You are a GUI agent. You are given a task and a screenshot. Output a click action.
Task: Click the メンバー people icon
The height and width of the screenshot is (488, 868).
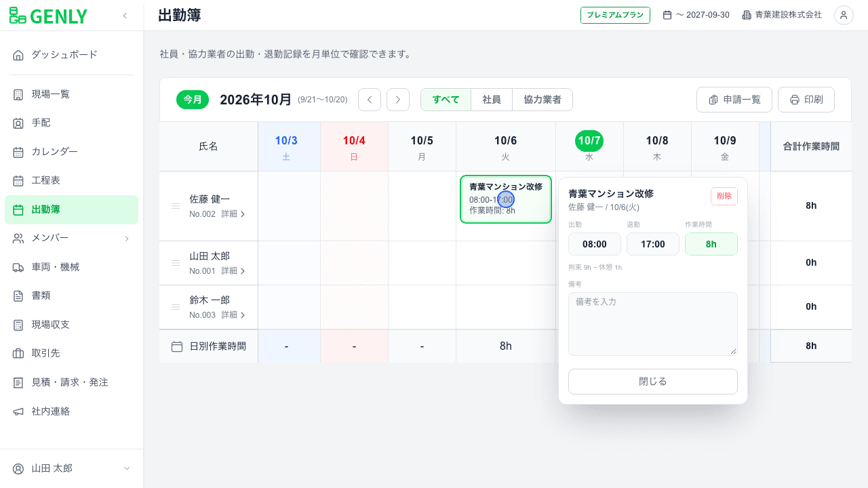[x=18, y=239]
